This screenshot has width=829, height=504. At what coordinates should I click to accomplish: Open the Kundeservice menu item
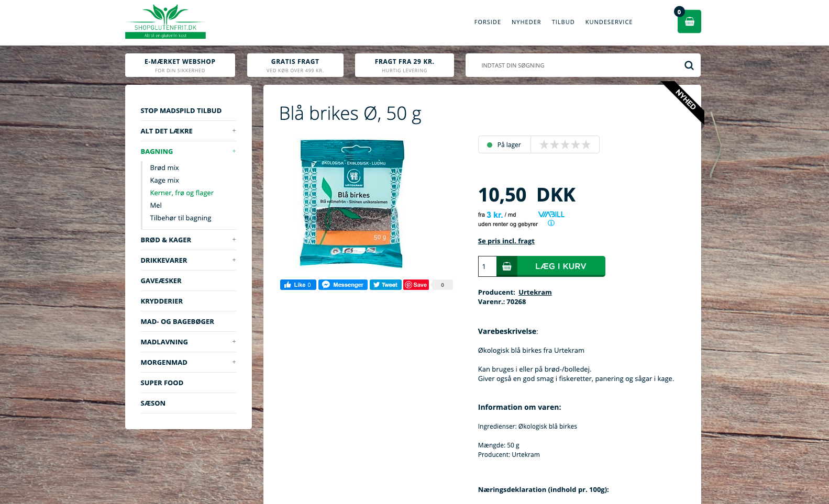(609, 22)
